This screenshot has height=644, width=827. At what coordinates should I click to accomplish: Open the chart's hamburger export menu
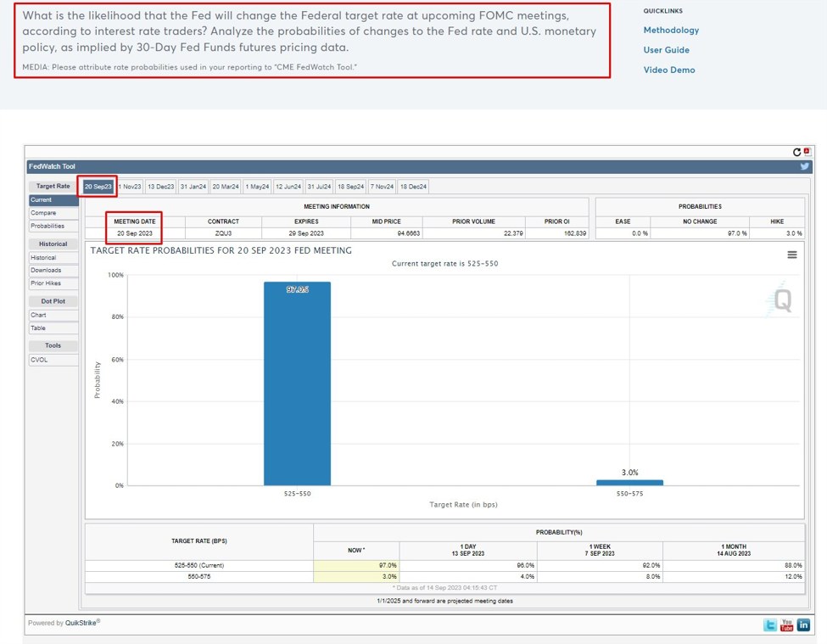pyautogui.click(x=791, y=255)
